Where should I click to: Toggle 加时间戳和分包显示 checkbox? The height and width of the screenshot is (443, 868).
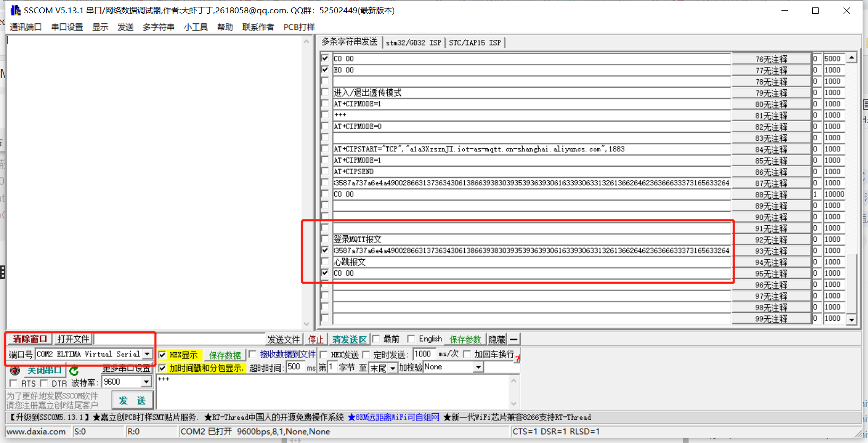[x=163, y=368]
